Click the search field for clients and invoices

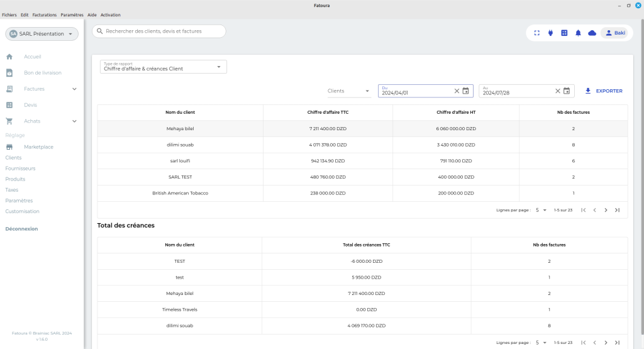pyautogui.click(x=159, y=31)
